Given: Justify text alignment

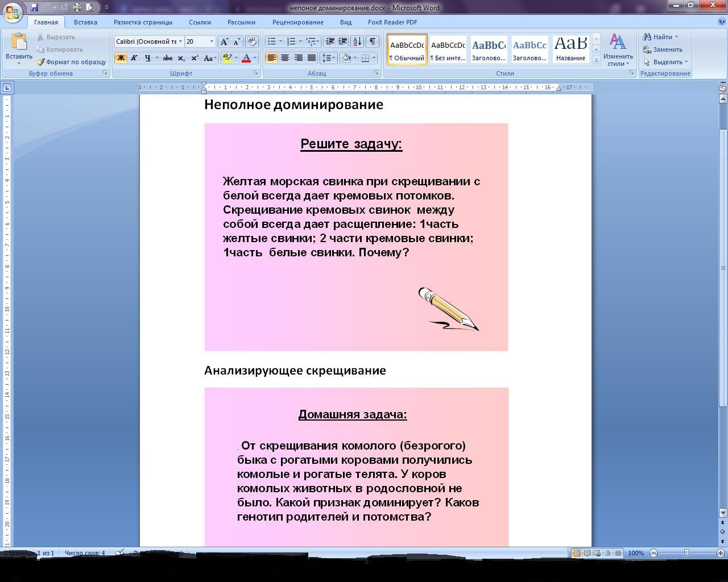Looking at the screenshot, I should pos(311,58).
